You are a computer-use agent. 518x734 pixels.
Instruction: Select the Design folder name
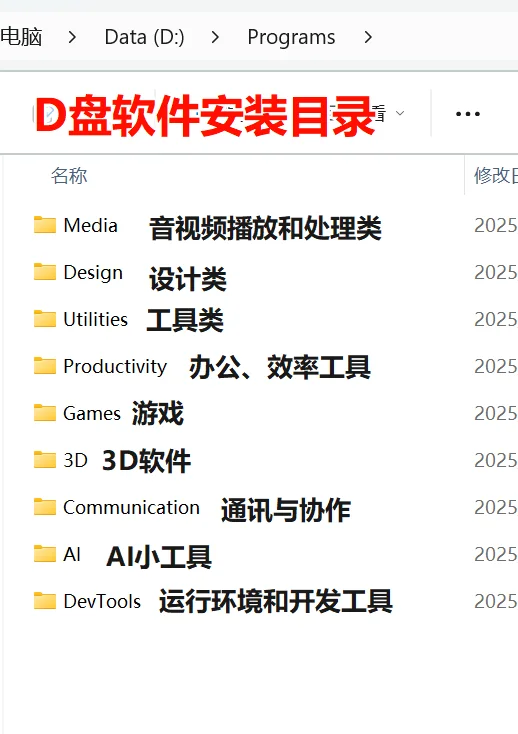93,273
